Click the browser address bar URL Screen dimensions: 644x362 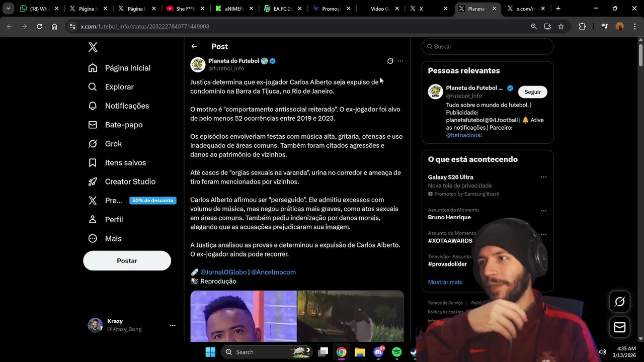coord(145,26)
